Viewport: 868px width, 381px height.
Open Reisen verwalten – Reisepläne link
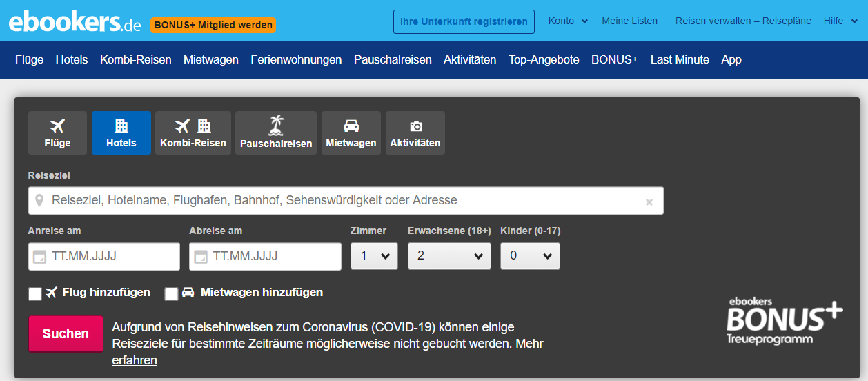click(743, 21)
